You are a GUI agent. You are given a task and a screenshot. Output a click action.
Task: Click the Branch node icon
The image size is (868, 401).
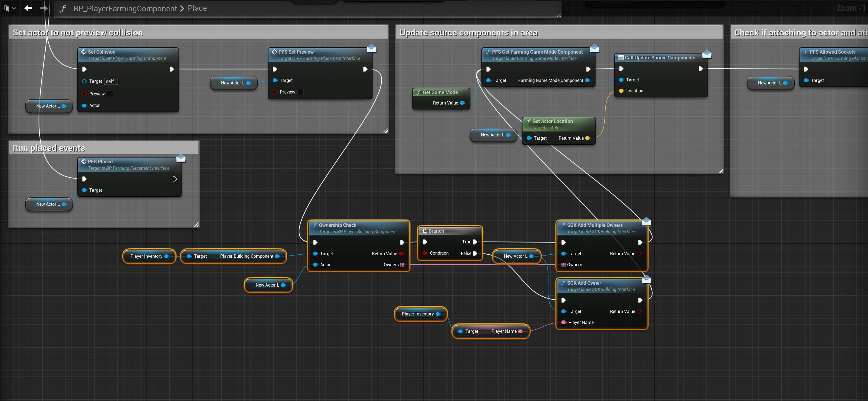[425, 231]
